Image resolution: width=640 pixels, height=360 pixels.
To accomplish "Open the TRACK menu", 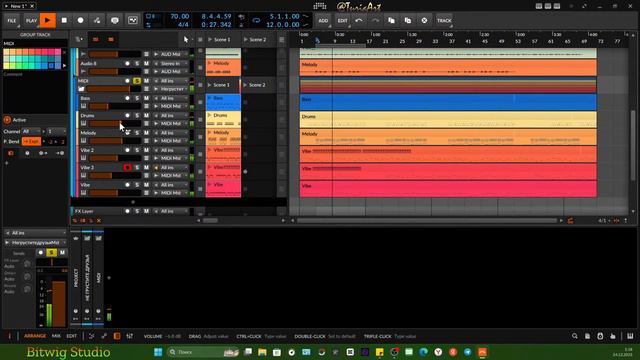I will point(444,20).
